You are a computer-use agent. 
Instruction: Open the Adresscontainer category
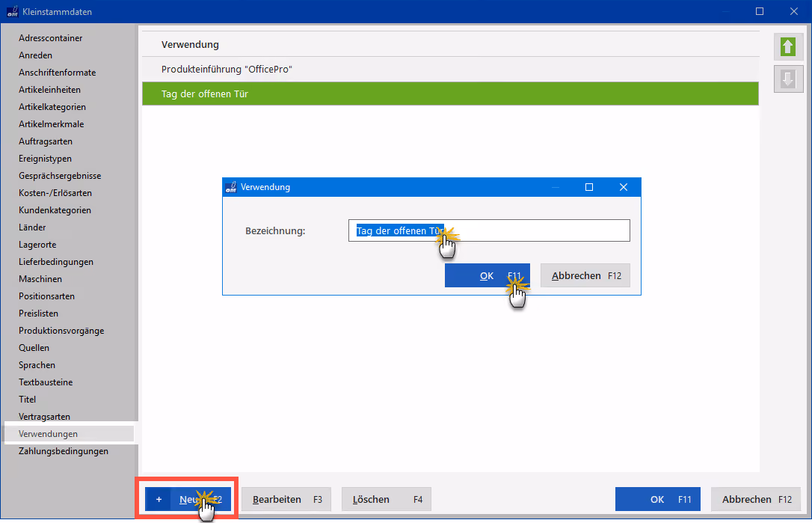pos(51,38)
